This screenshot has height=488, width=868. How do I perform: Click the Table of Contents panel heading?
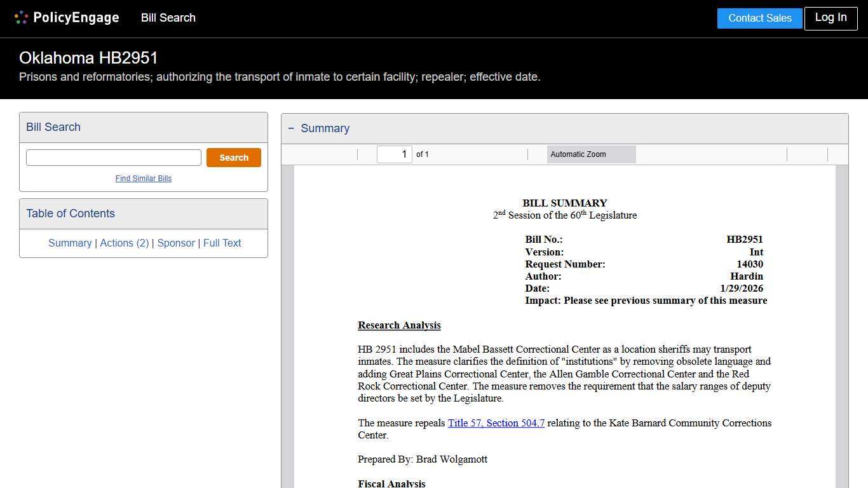coord(71,213)
